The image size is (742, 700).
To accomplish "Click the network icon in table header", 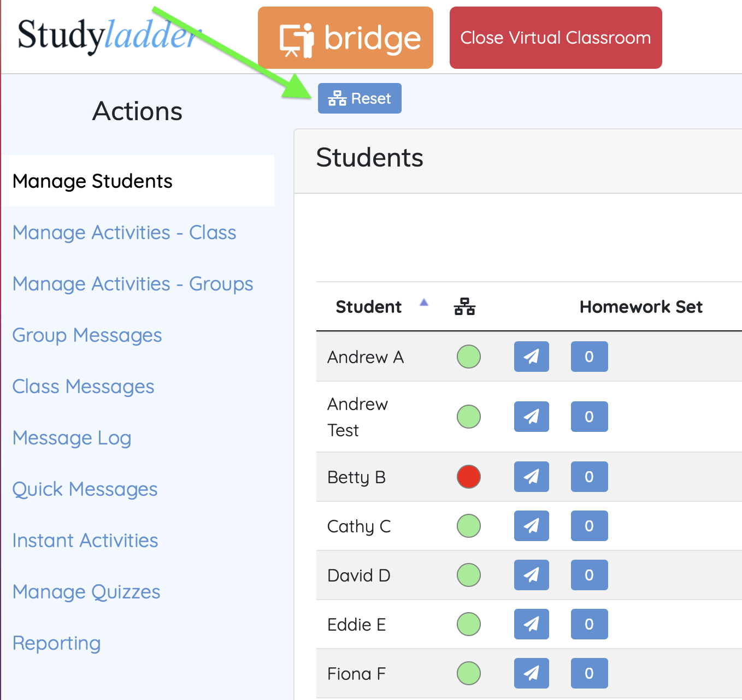I will click(x=464, y=307).
